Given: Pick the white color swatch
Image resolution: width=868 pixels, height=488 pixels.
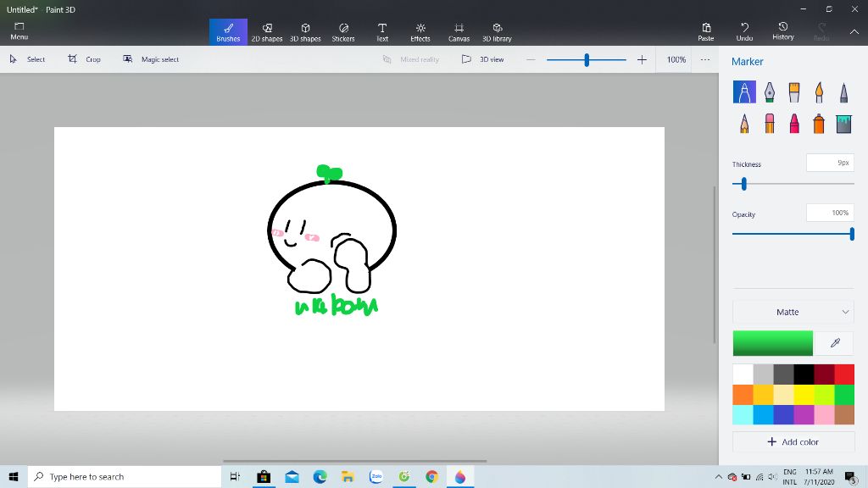Looking at the screenshot, I should coord(743,374).
